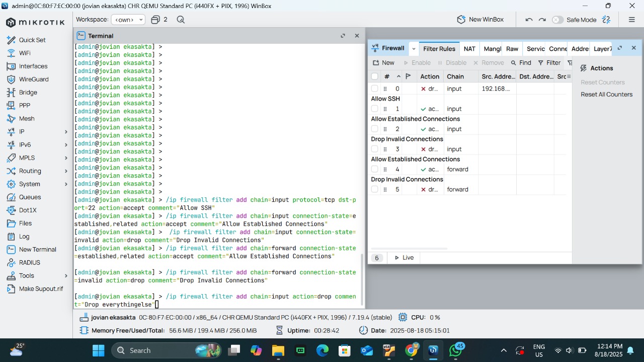Click Reset All Counters

(606, 94)
